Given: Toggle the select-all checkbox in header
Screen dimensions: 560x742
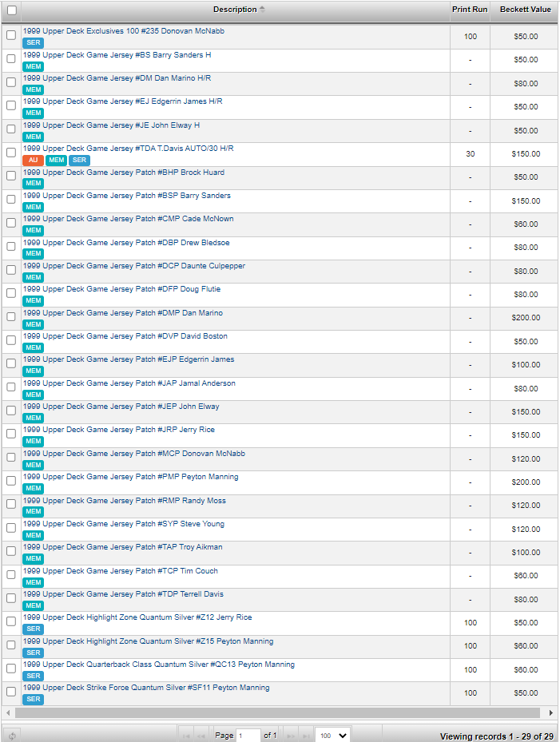Looking at the screenshot, I should point(12,10).
